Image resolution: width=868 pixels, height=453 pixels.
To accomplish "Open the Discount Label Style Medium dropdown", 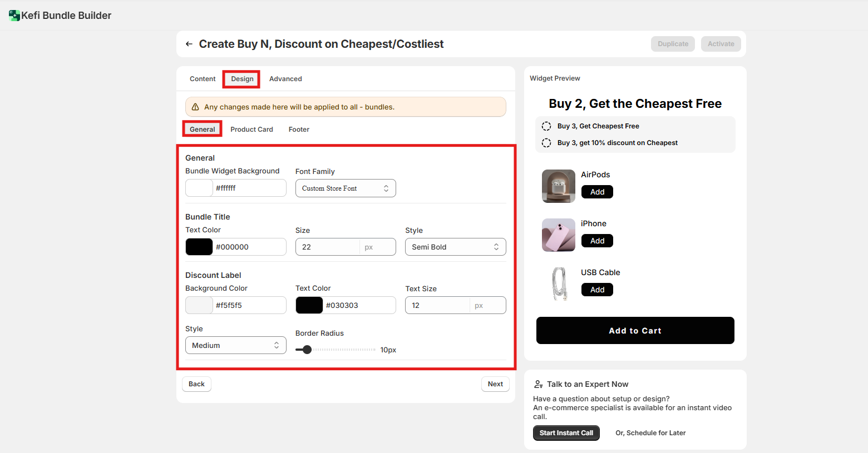I will pos(235,345).
